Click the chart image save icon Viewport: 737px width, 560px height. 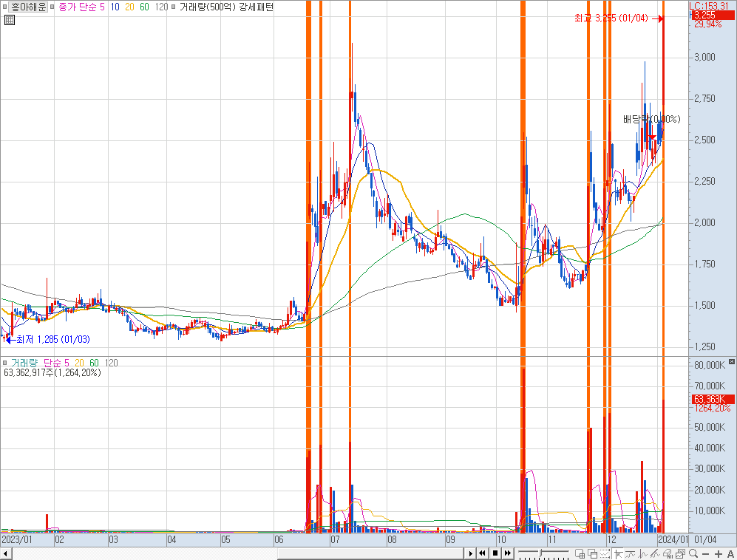(x=680, y=553)
